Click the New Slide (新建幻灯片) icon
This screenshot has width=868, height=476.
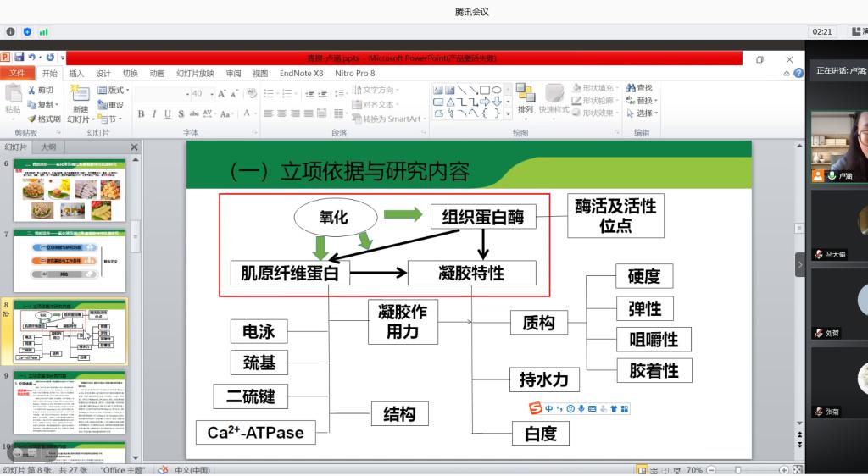click(80, 95)
